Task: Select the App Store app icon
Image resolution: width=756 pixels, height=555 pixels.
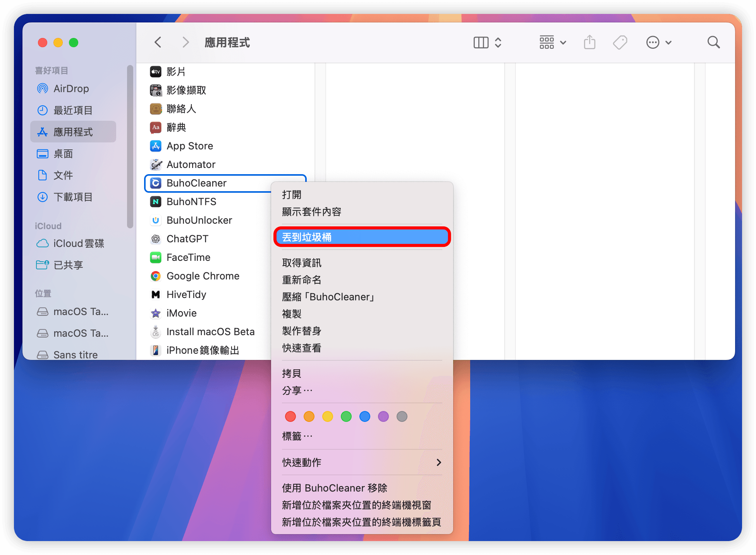Action: point(156,146)
